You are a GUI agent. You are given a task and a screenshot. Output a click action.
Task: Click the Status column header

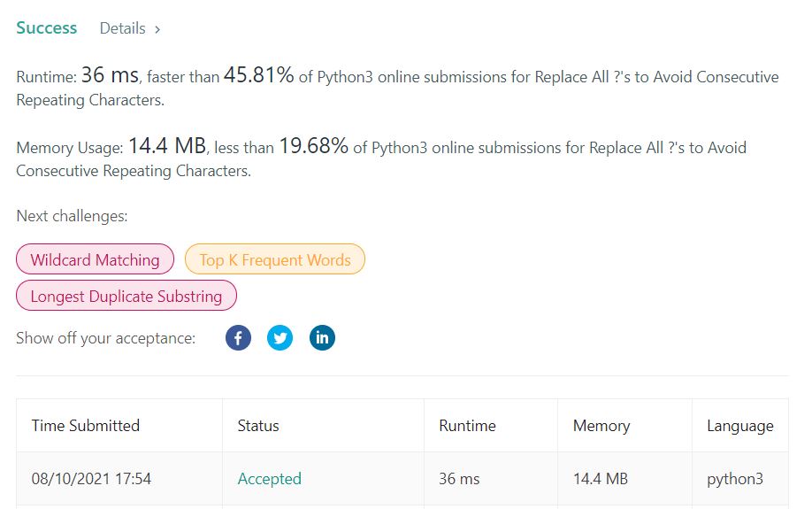[258, 426]
